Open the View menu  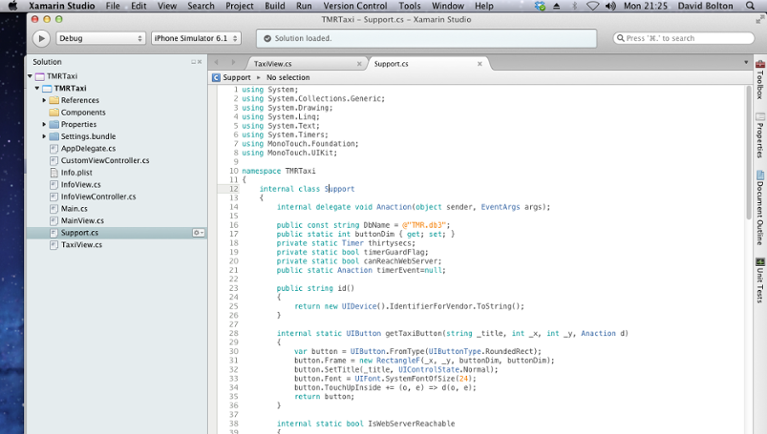tap(167, 6)
